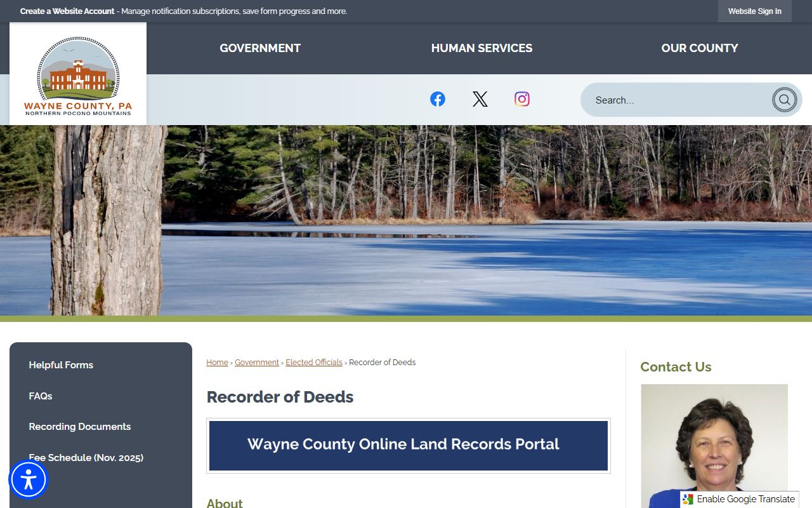Open Fee Schedule (Nov. 2025) link
This screenshot has width=812, height=508.
click(x=86, y=458)
